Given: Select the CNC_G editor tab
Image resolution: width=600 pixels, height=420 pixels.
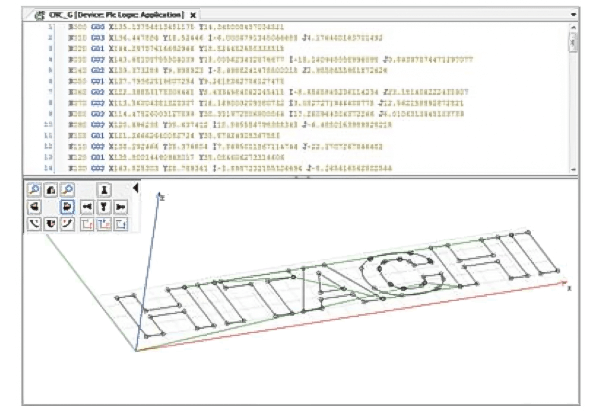Looking at the screenshot, I should 116,15.
